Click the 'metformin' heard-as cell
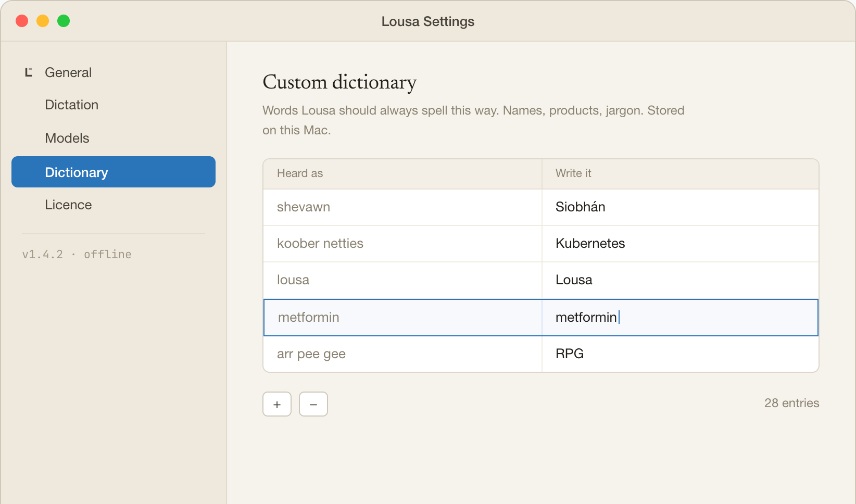 [x=402, y=318]
